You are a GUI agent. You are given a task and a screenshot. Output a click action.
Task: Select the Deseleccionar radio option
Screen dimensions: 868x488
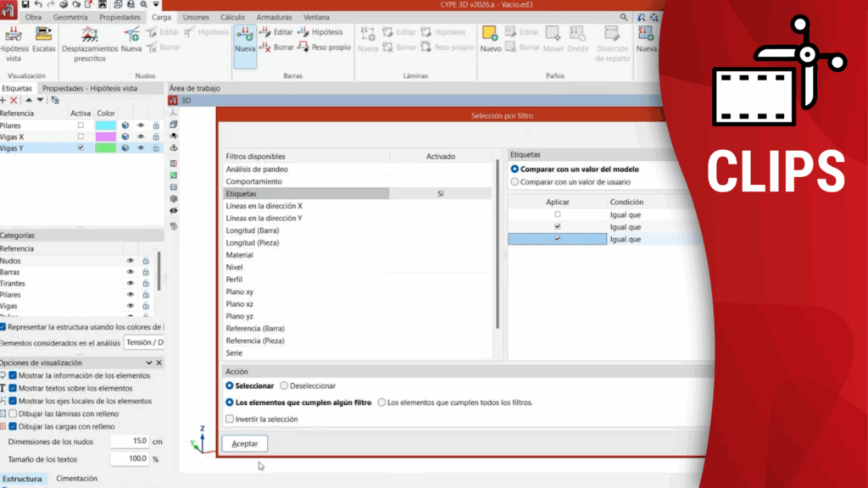284,385
